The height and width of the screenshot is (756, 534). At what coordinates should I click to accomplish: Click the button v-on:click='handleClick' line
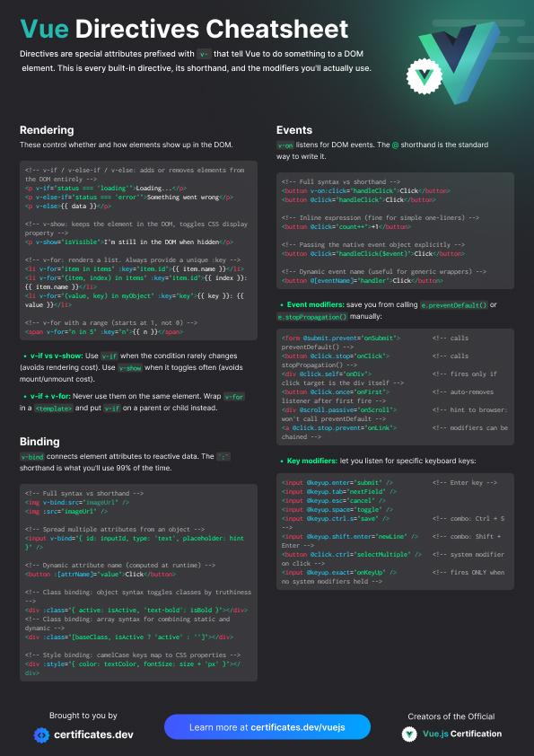366,191
